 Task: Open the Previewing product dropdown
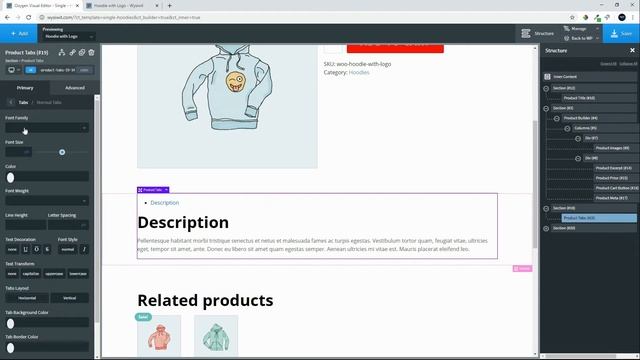click(69, 36)
